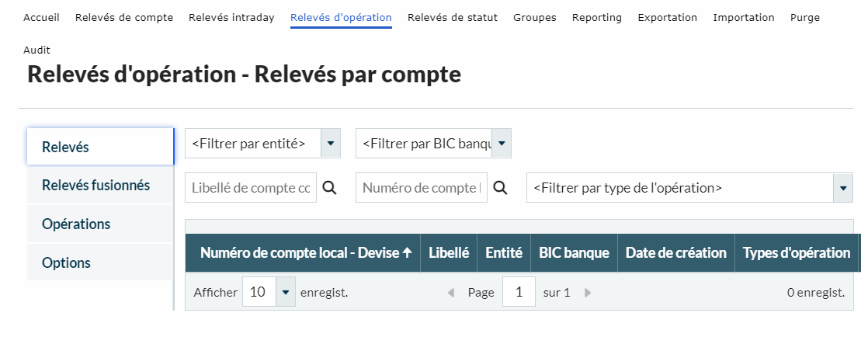Click the page number input box
Image resolution: width=868 pixels, height=344 pixels.
(519, 293)
